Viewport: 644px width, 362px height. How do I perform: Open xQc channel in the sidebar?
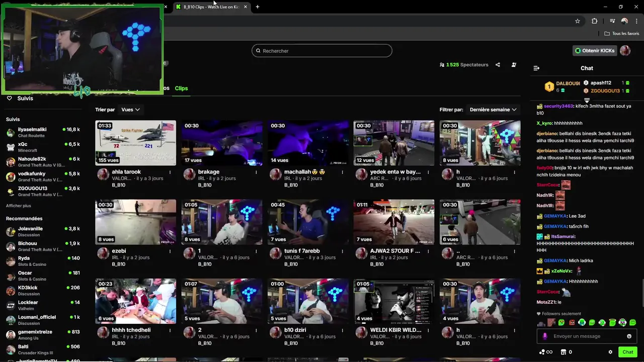click(x=43, y=147)
